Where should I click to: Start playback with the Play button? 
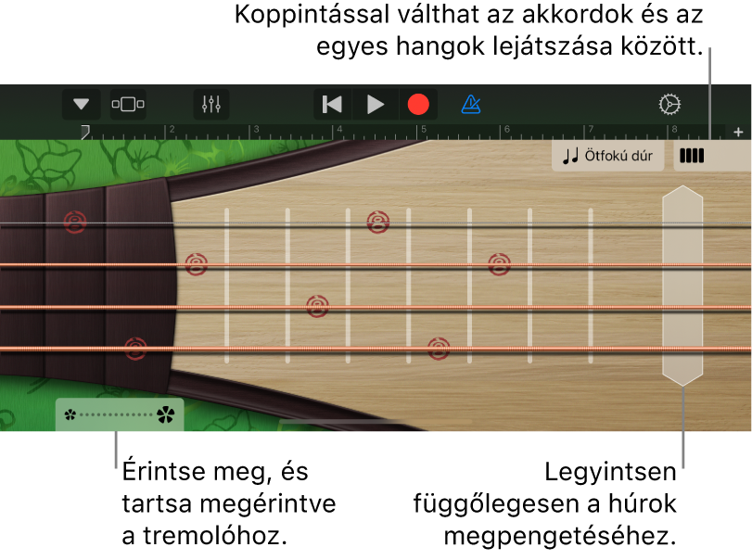click(375, 104)
